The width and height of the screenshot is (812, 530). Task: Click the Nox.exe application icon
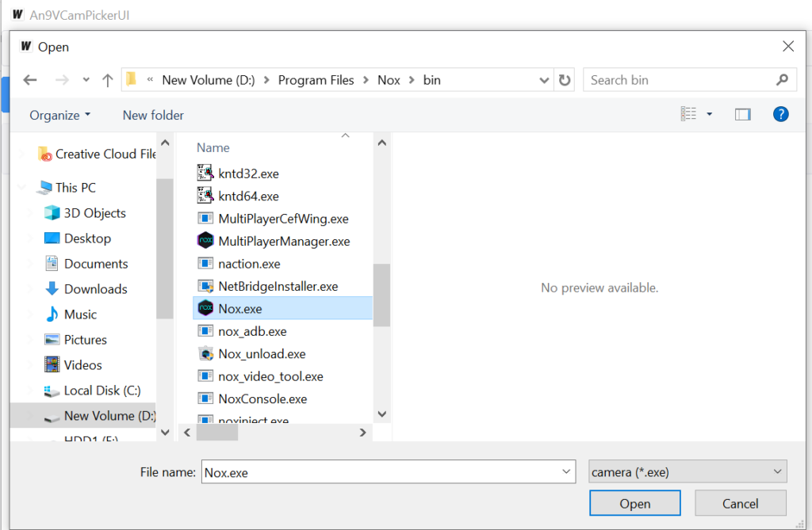pyautogui.click(x=205, y=308)
